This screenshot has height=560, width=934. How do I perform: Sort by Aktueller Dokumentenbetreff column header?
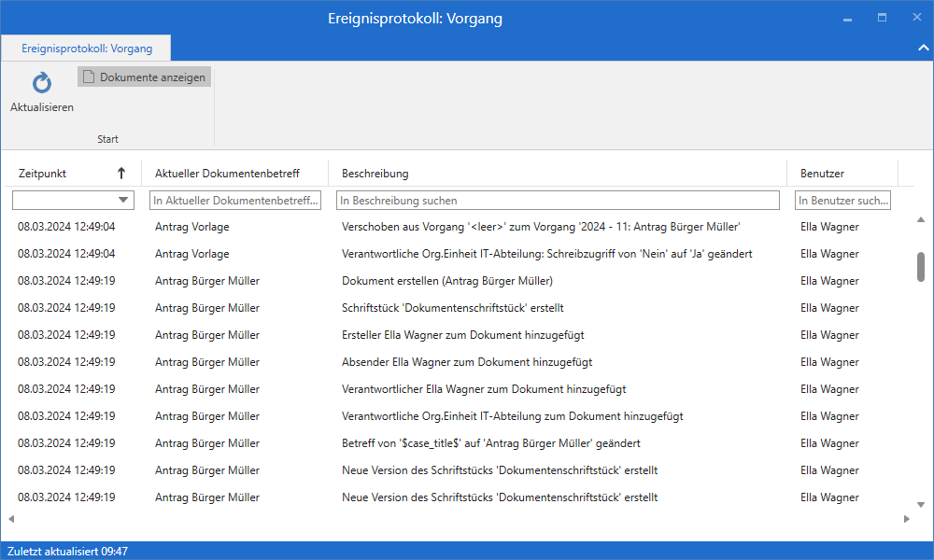227,174
